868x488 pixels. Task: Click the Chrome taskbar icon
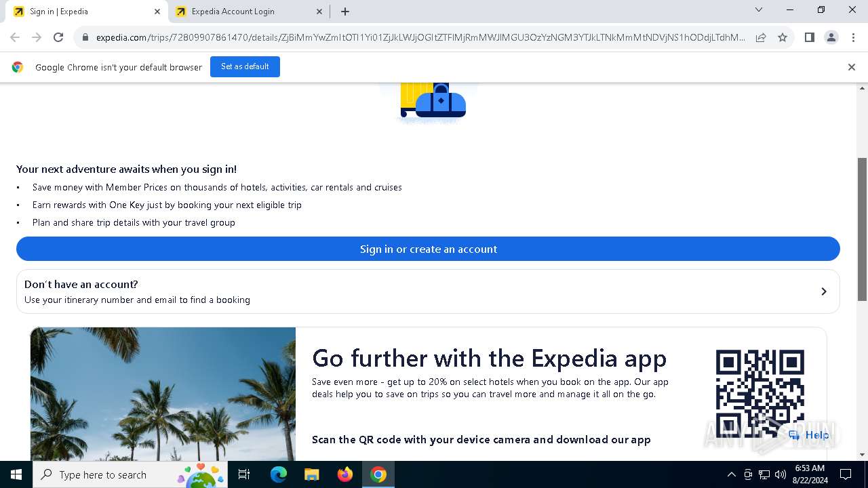pyautogui.click(x=378, y=474)
